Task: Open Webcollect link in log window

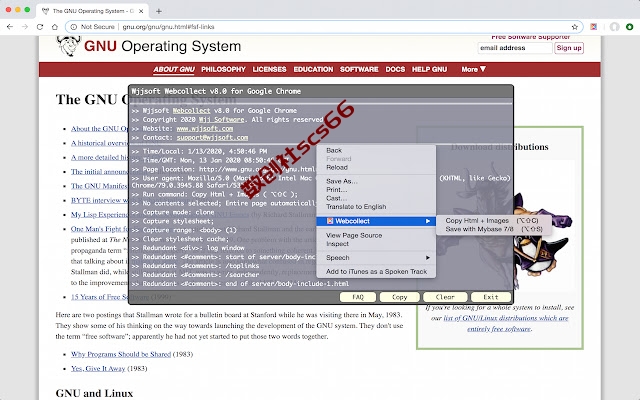Action: pos(191,111)
